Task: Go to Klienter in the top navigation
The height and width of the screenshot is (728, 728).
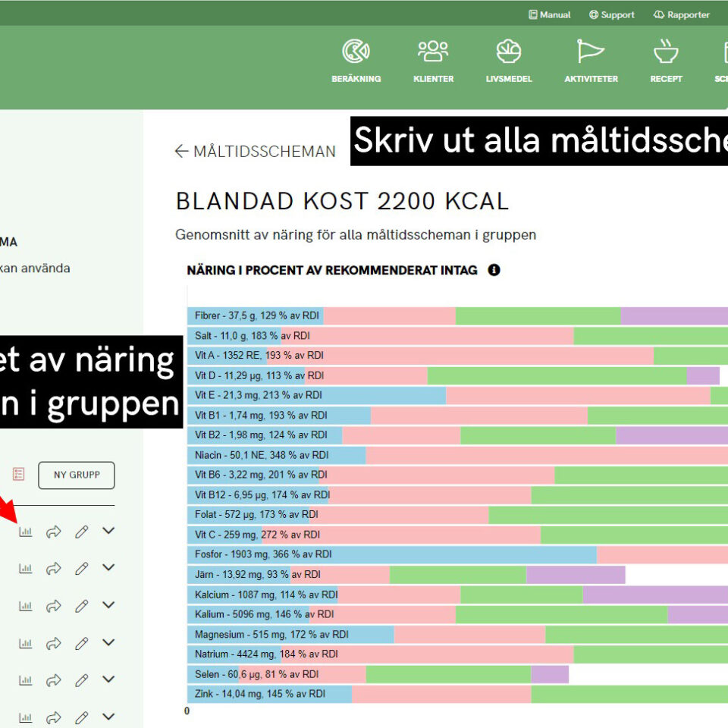Action: [433, 52]
